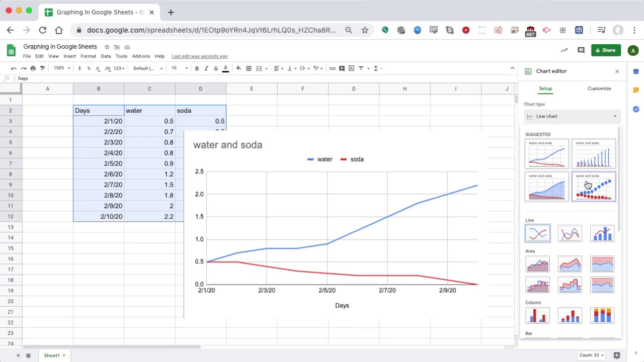Open the File menu

point(27,56)
